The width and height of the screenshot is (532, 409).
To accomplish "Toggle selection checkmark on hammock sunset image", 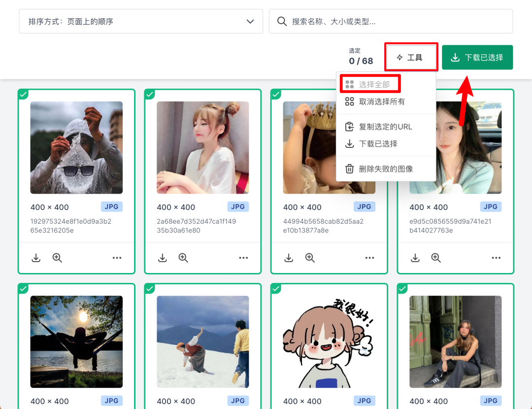I will tap(23, 288).
